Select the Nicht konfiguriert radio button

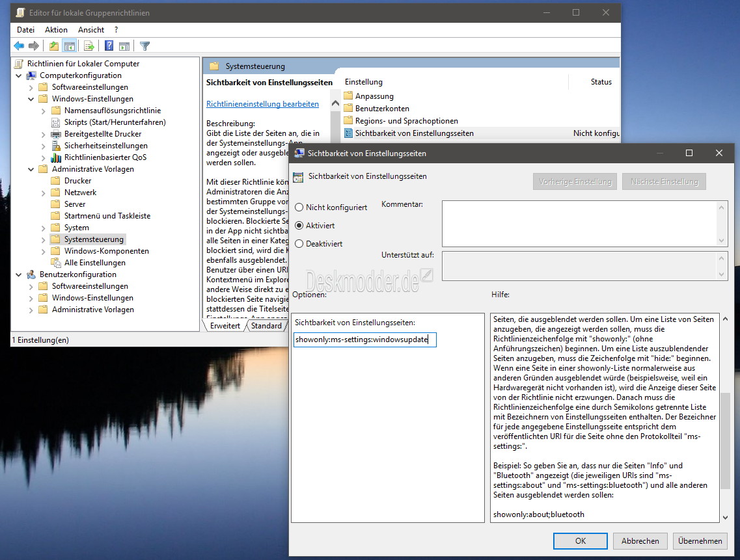point(299,207)
